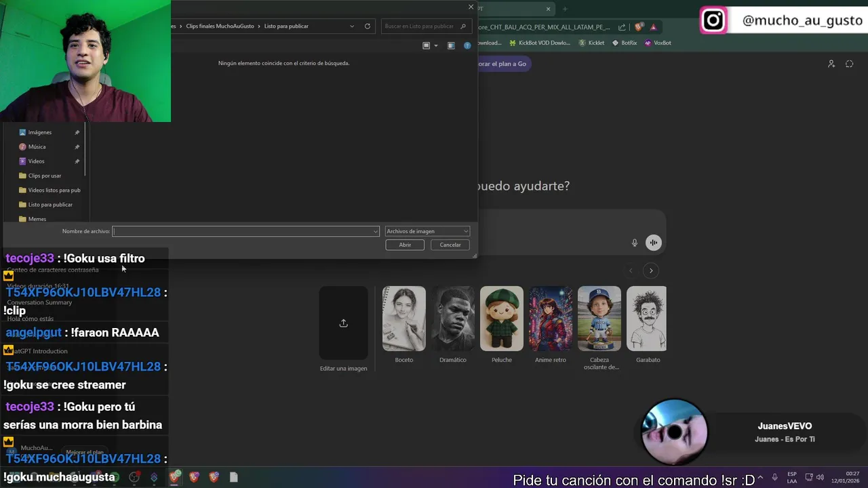This screenshot has height=488, width=868.
Task: Click ESP LAA language indicator
Action: [792, 477]
